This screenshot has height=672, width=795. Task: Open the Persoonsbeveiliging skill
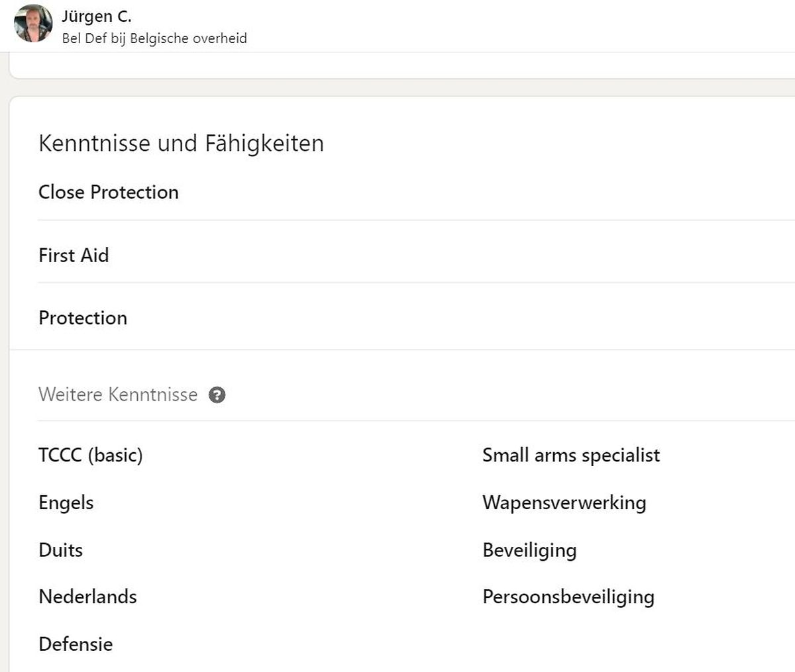[x=568, y=597]
